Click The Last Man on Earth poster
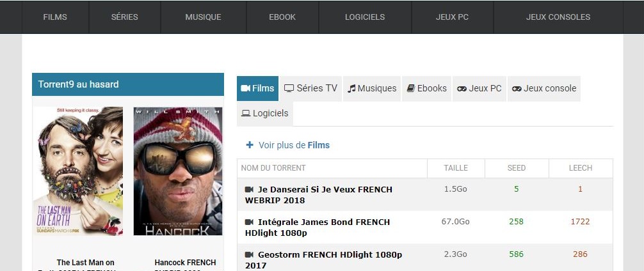 tap(77, 171)
